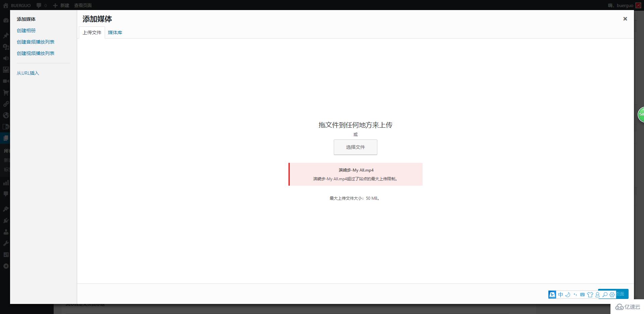Click the dashboard gauge icon in admin sidebar
Screen dimensions: 644x314
6,20
